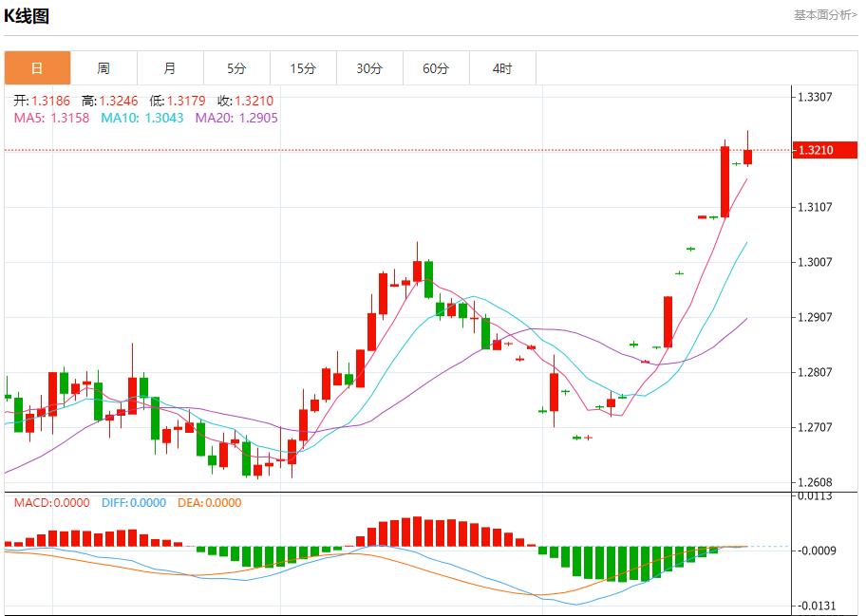Switch to the 30分 timeframe
Image resolution: width=866 pixels, height=616 pixels.
[x=369, y=68]
